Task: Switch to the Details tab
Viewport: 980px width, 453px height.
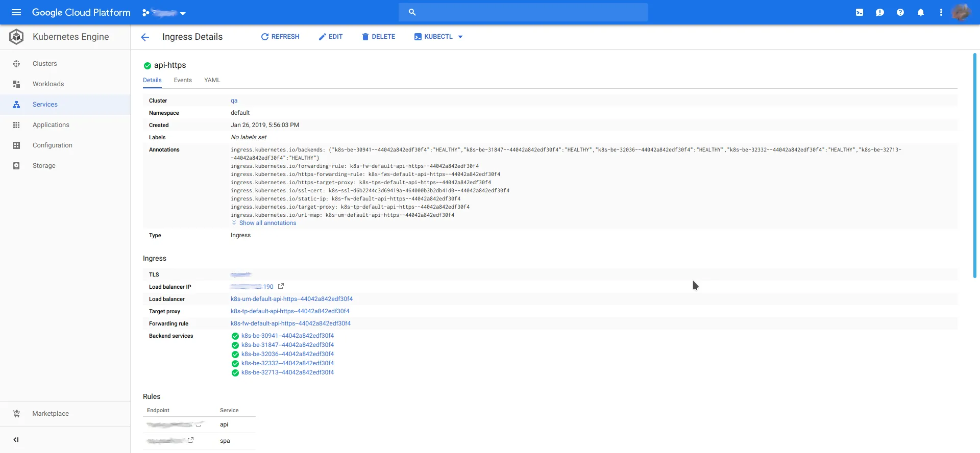Action: pyautogui.click(x=152, y=80)
